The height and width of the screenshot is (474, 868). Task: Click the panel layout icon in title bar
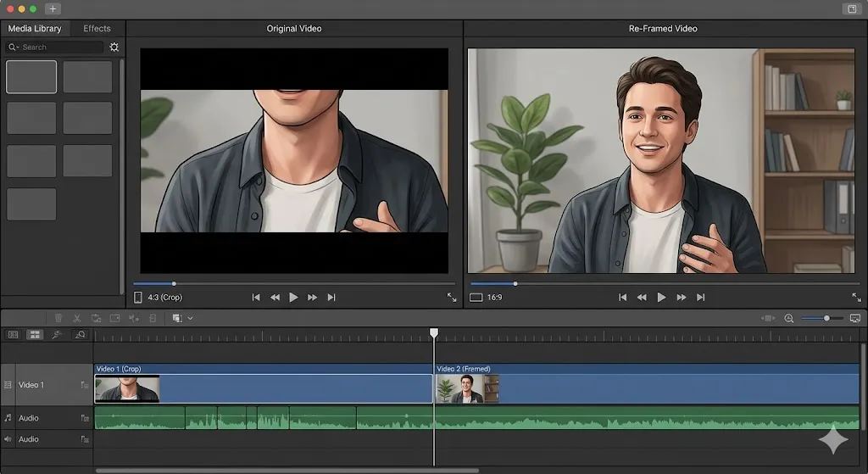(852, 8)
